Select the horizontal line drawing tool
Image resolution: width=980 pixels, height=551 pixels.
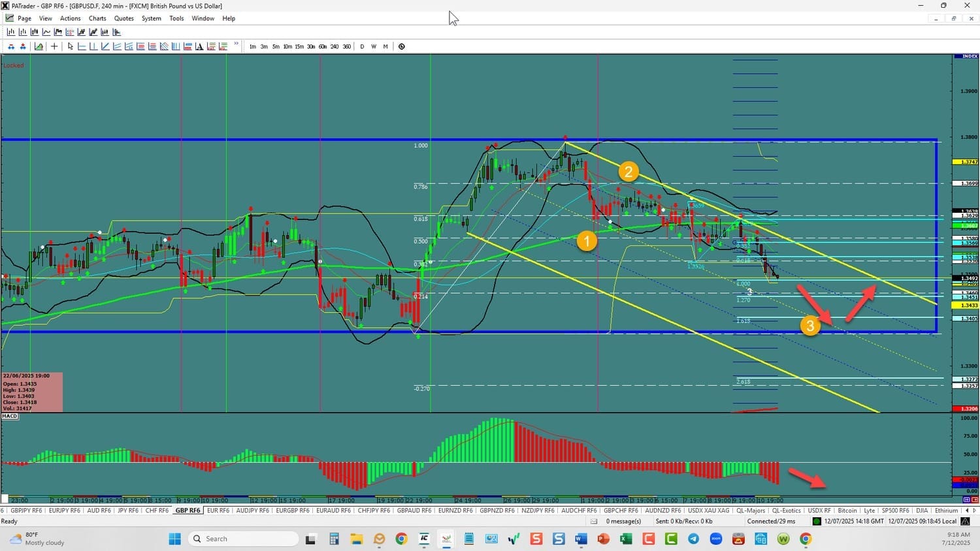(x=82, y=46)
